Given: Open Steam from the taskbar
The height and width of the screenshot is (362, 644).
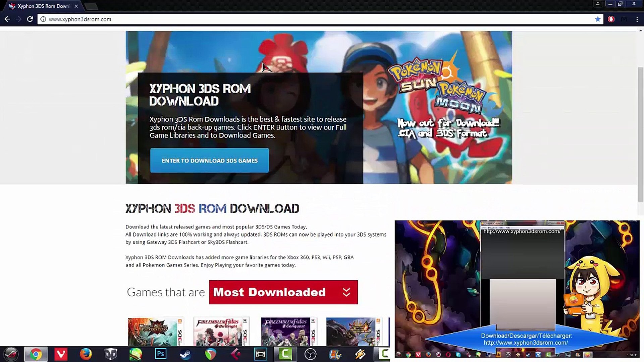Looking at the screenshot, I should coord(185,354).
